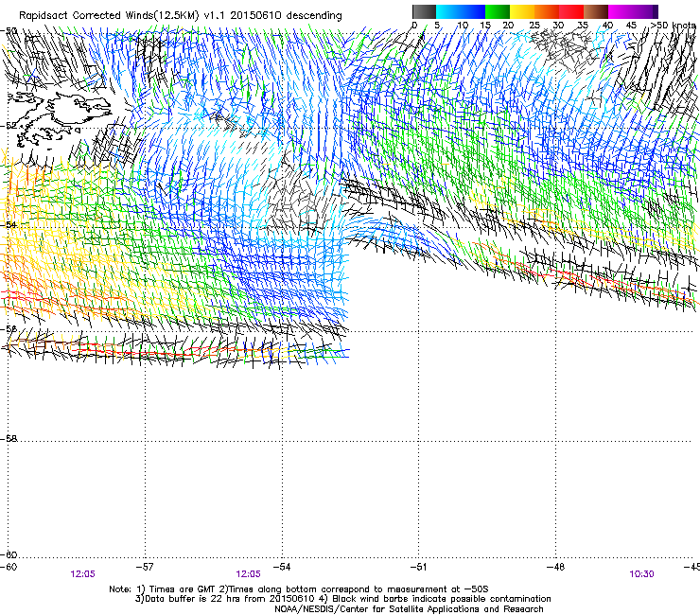This screenshot has width=700, height=615.
Task: Click the purple 10:30 time label
Action: coord(641,574)
